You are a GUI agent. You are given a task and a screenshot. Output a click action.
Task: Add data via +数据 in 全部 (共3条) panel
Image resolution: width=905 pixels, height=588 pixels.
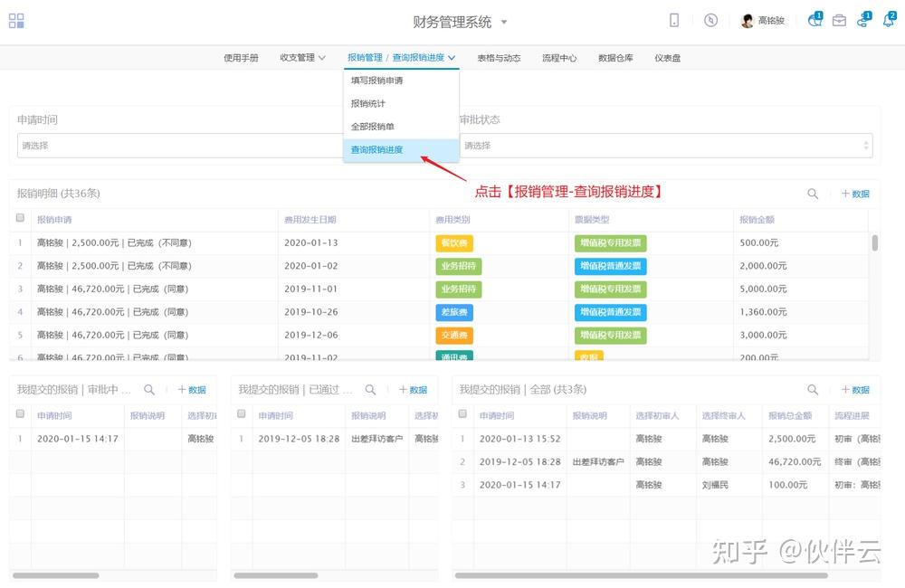coord(855,390)
